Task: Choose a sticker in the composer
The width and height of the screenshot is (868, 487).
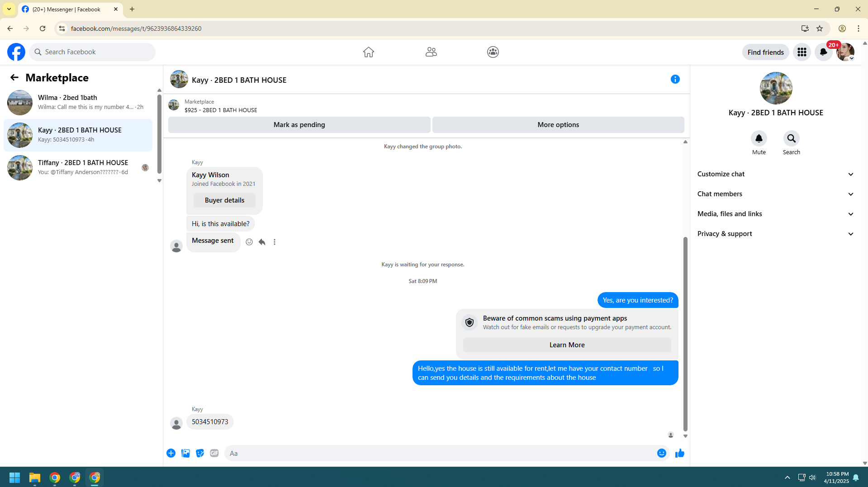Action: pyautogui.click(x=200, y=453)
